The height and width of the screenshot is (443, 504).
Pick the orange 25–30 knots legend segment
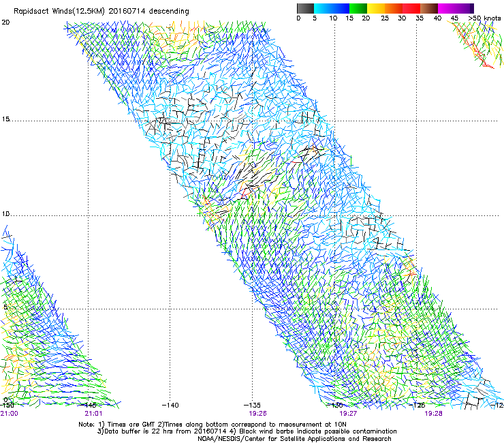(x=394, y=8)
